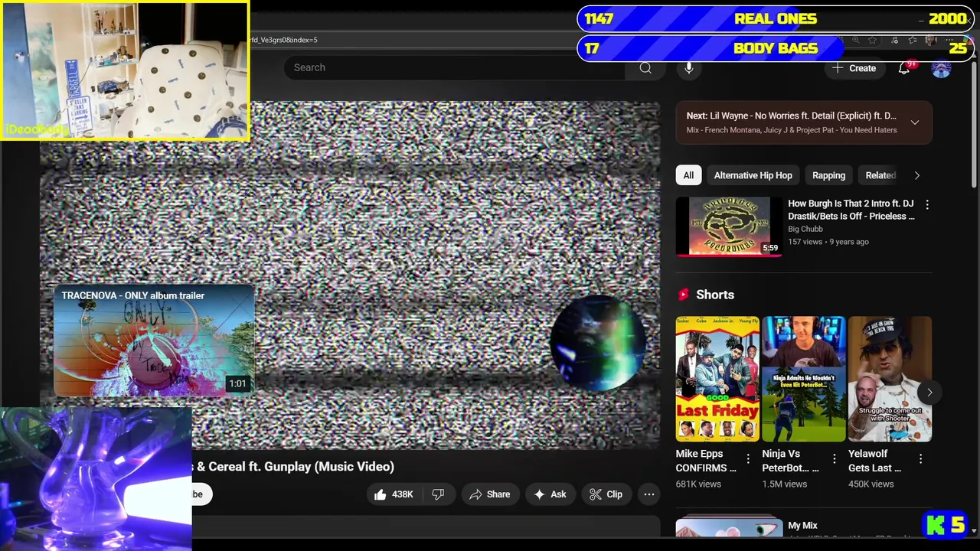This screenshot has width=980, height=551.
Task: Click the 157 views • 9 years ago text
Action: pyautogui.click(x=828, y=242)
